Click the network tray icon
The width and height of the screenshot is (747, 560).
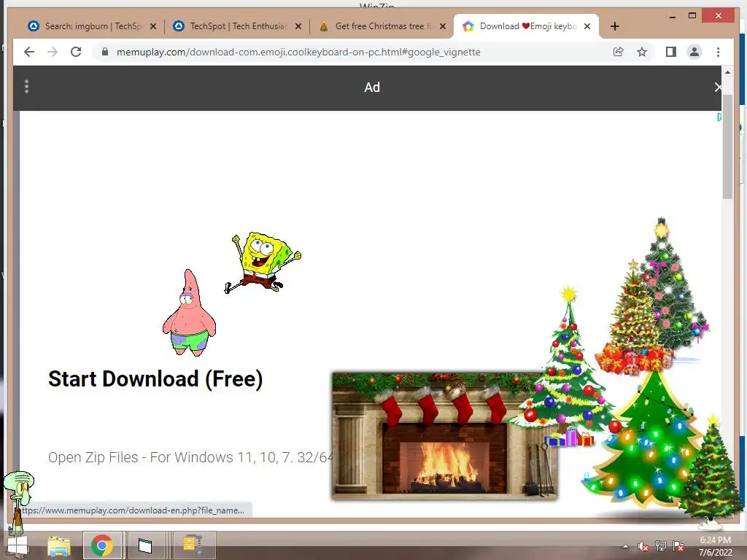click(x=661, y=546)
